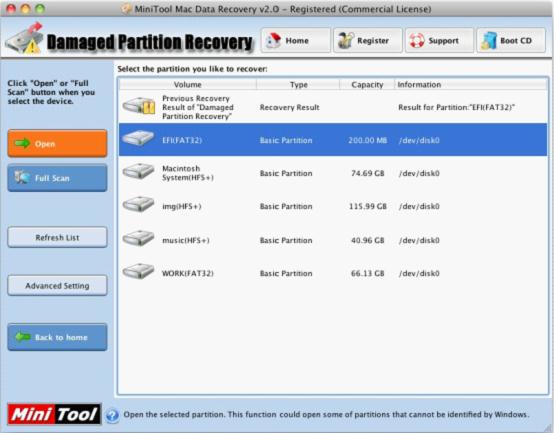Click the 200.00 MB capacity cell
Image resolution: width=554 pixels, height=433 pixels.
coord(367,140)
